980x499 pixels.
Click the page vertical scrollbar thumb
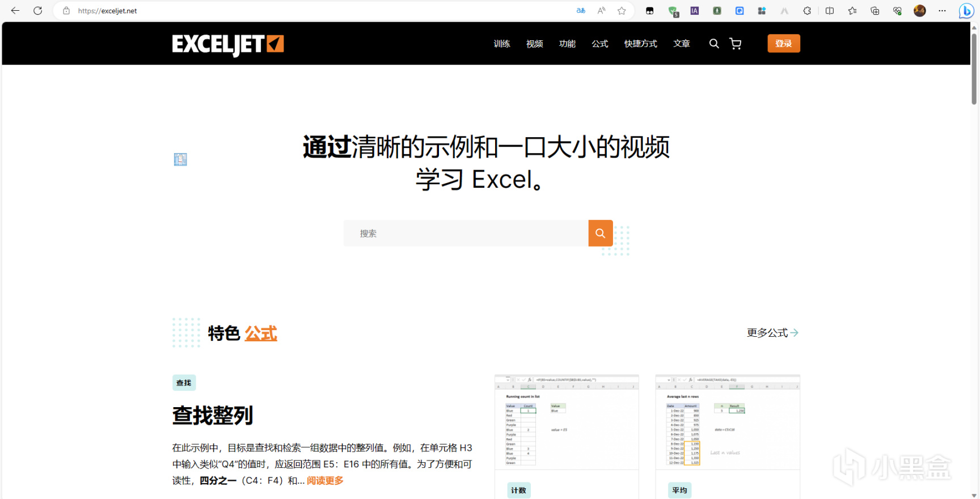(974, 69)
